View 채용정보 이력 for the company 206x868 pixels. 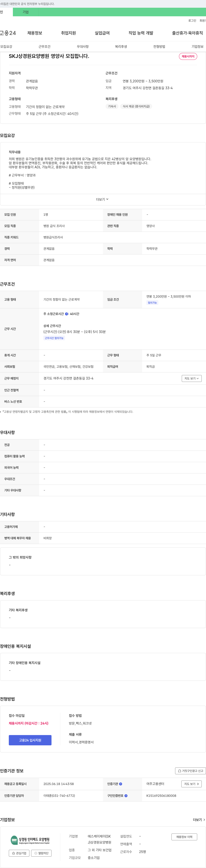184,837
